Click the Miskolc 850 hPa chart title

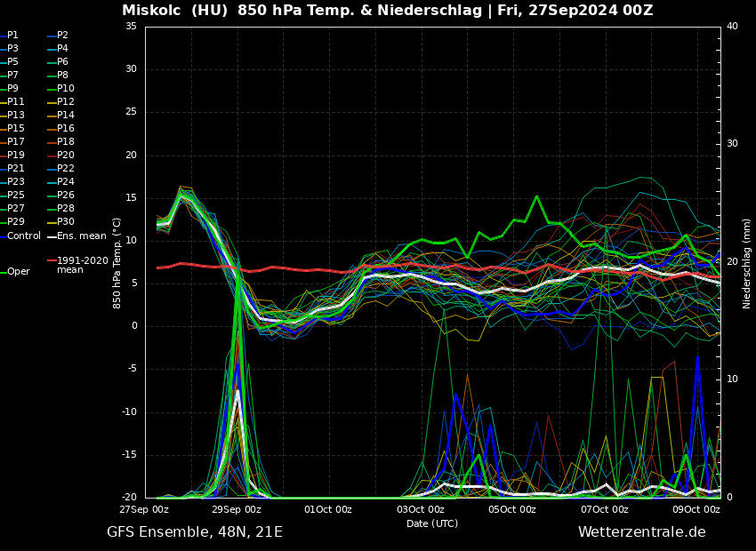click(x=387, y=11)
